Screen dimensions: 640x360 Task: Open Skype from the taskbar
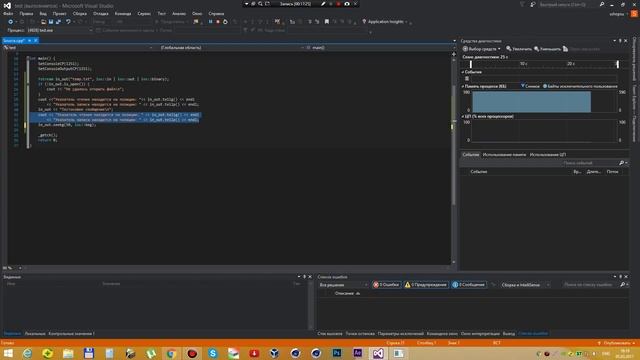tap(213, 353)
